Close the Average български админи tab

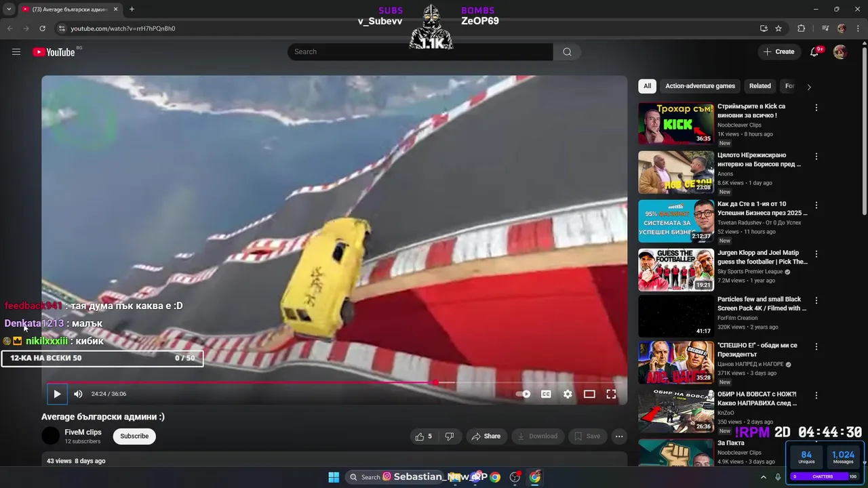click(x=115, y=9)
